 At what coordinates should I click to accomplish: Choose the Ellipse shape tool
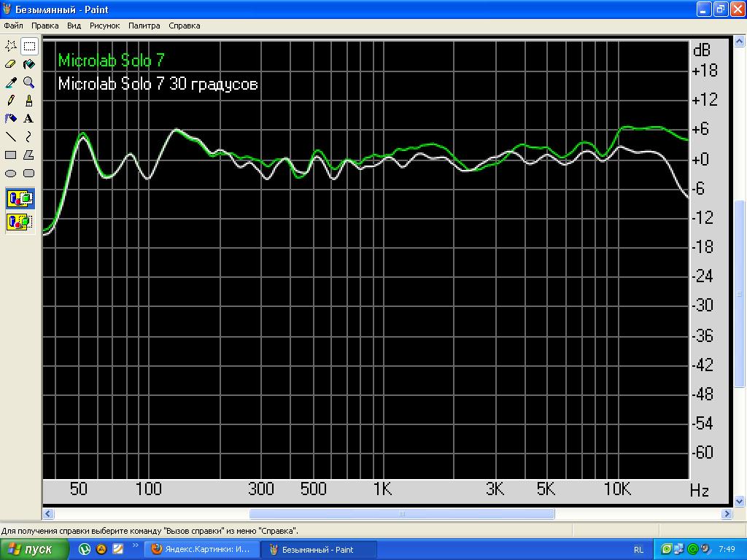pyautogui.click(x=10, y=174)
